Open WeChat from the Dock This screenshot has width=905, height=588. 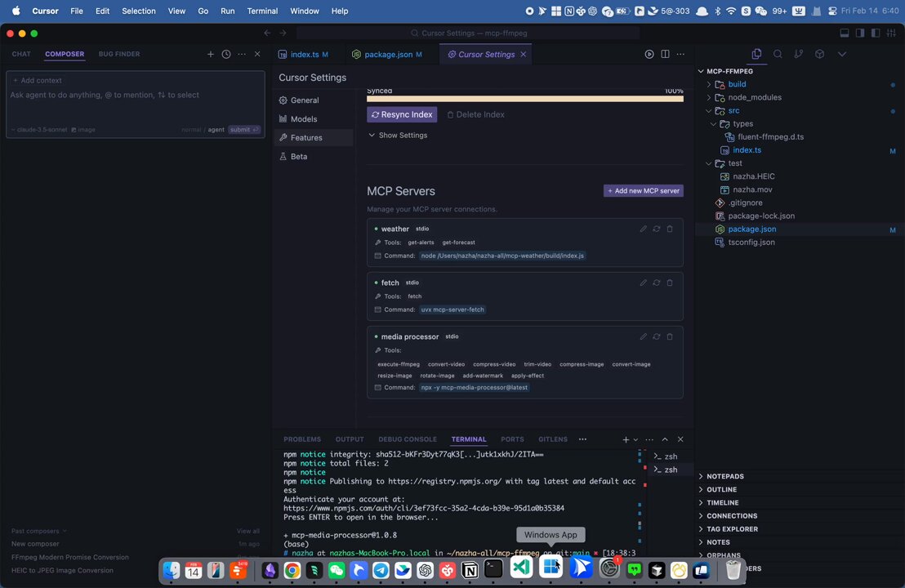pos(337,570)
